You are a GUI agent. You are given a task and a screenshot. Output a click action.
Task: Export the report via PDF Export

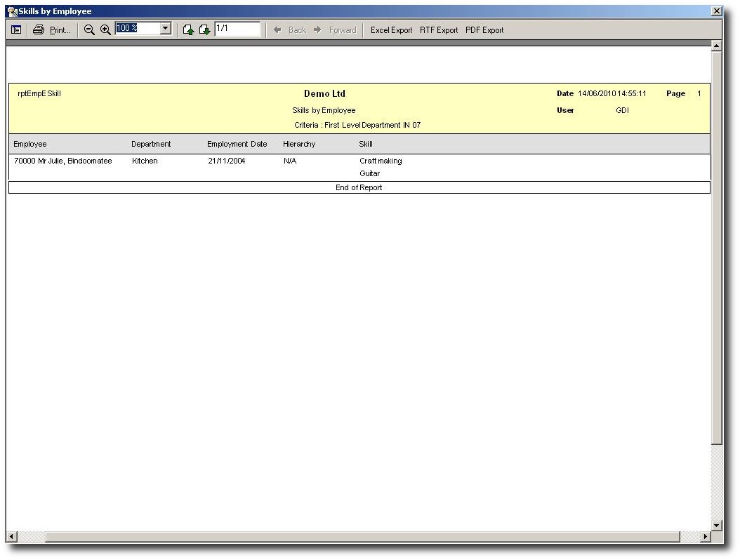(484, 30)
